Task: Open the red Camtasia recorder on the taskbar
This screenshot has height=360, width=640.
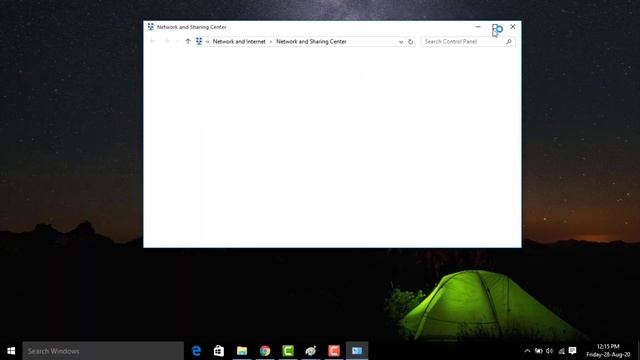Action: click(x=334, y=351)
